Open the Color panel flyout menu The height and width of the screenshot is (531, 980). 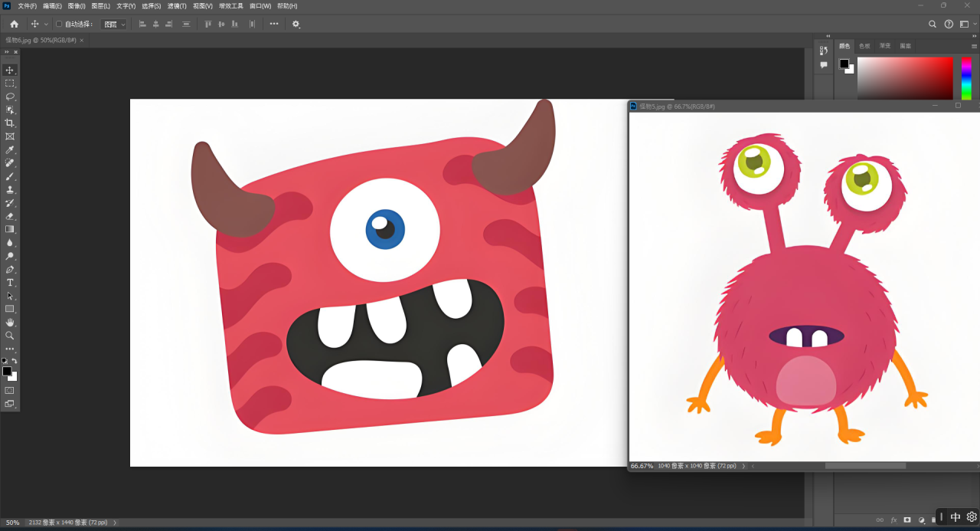[x=974, y=46]
